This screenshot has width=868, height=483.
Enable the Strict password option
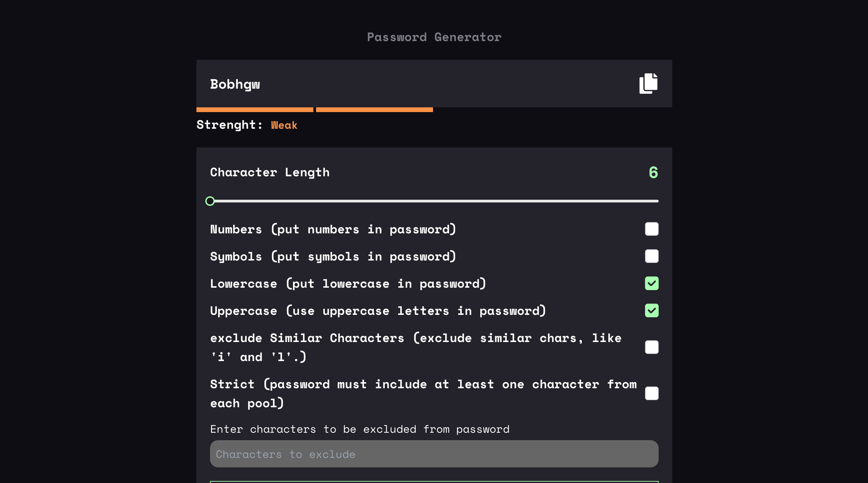point(652,393)
